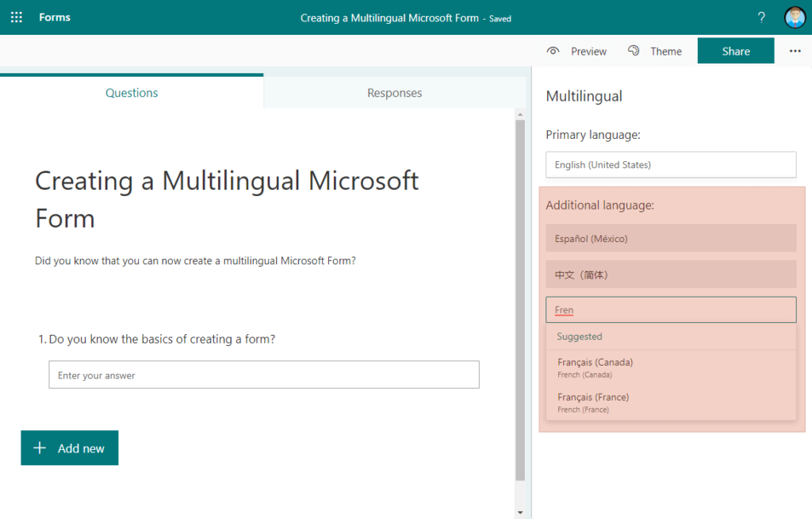812x519 pixels.
Task: Click the Preview eye icon
Action: click(553, 51)
